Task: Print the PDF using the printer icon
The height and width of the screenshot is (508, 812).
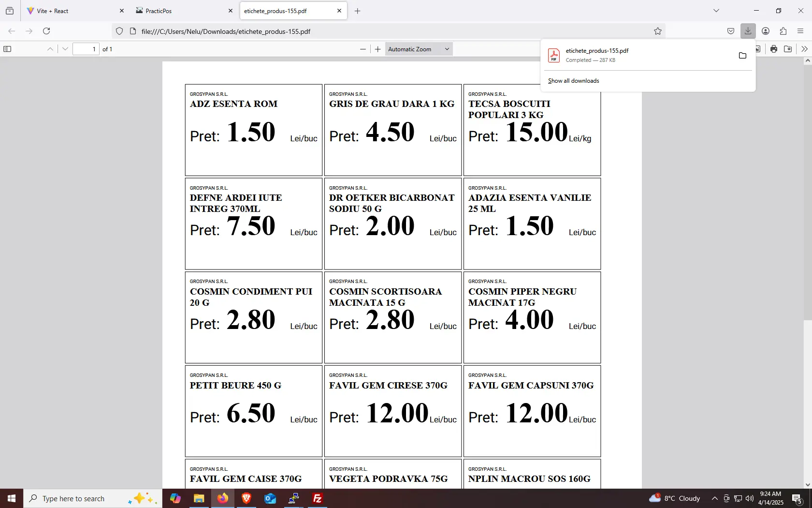Action: click(x=774, y=49)
